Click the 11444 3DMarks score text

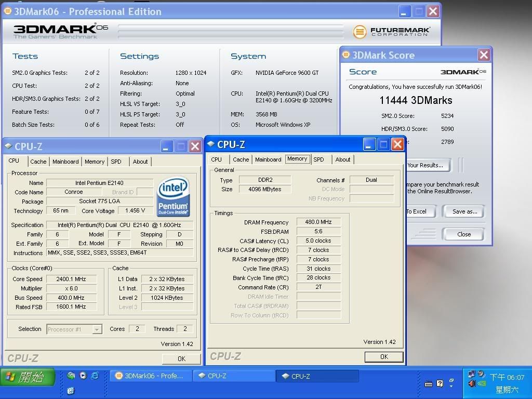click(416, 100)
